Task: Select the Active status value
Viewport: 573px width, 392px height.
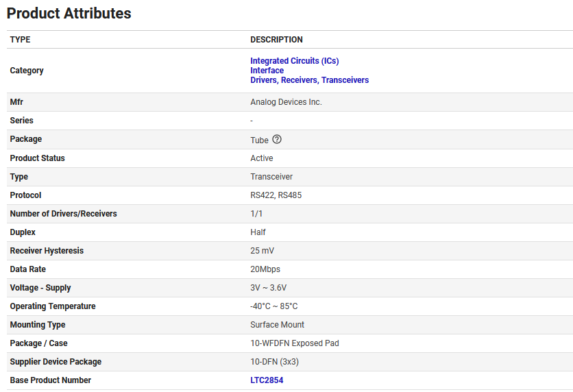Action: [x=262, y=158]
